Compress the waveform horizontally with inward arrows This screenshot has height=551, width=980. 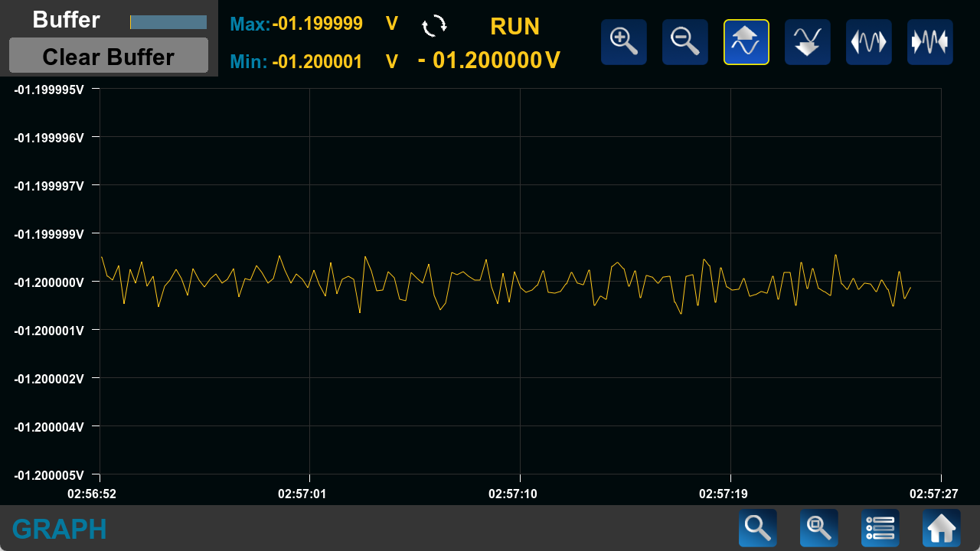pyautogui.click(x=930, y=42)
